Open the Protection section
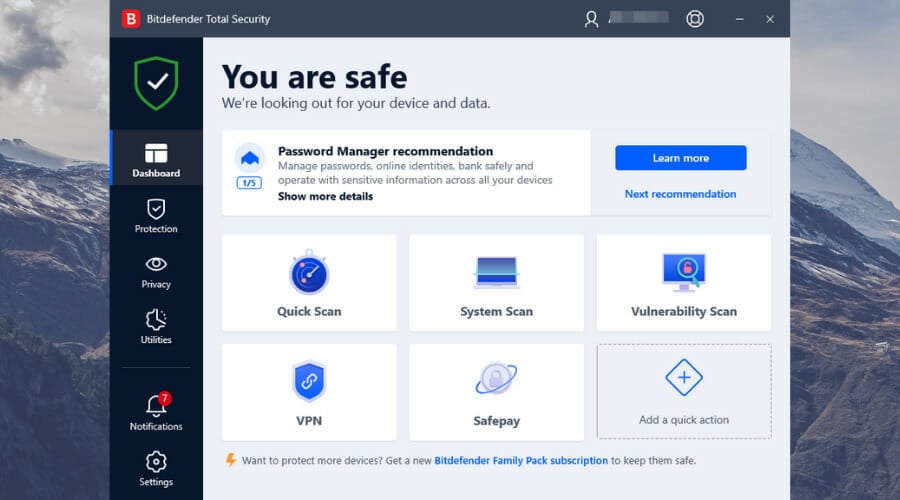Screen dimensions: 900x500 pyautogui.click(x=156, y=216)
